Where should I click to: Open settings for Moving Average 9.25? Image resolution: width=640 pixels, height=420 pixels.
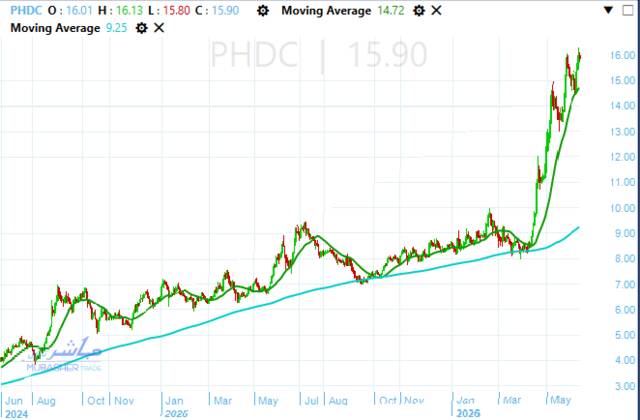click(142, 28)
